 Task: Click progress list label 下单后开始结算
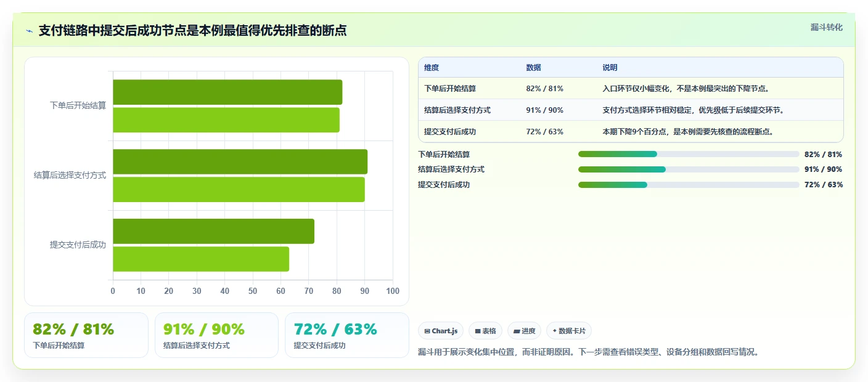(444, 155)
